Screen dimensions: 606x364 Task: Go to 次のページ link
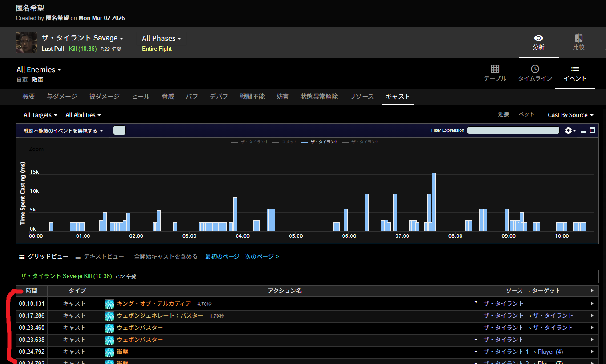(x=262, y=257)
